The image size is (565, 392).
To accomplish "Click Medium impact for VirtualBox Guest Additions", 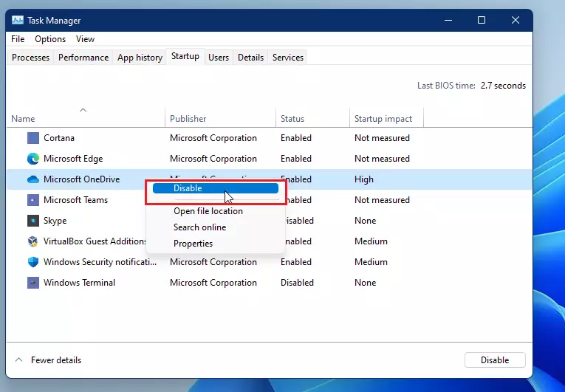I will [x=371, y=241].
